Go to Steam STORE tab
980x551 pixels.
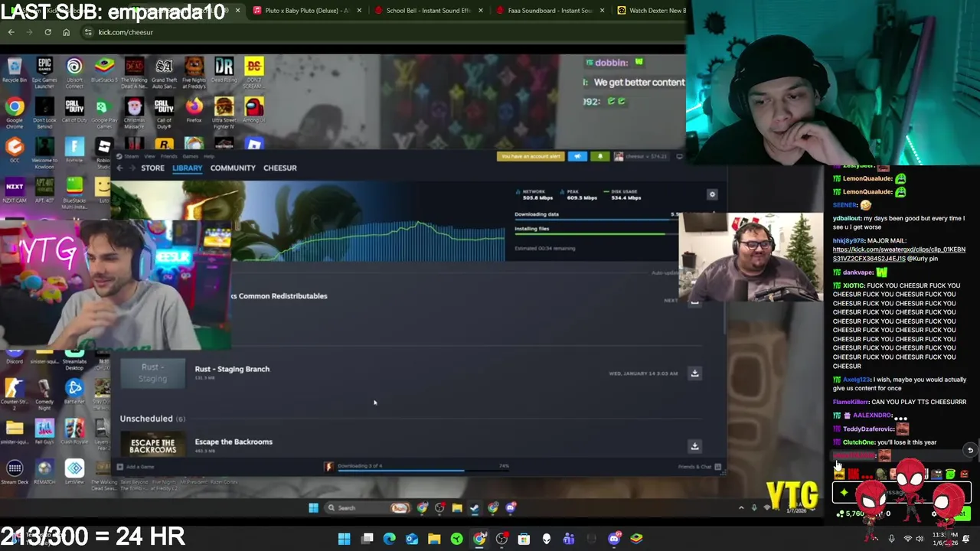152,168
